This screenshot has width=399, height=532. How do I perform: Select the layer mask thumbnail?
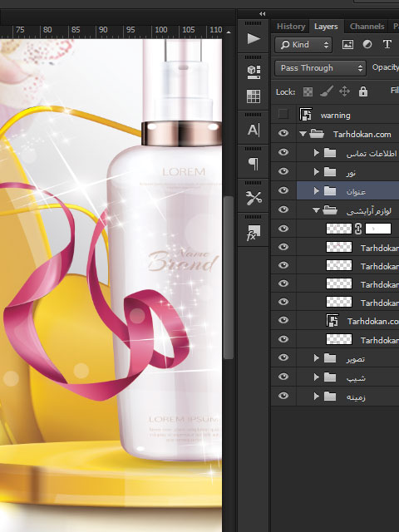click(378, 229)
